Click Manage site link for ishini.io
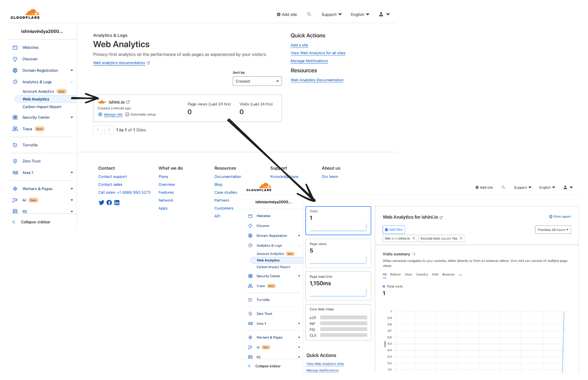Screen dimensions: 588x380 click(x=113, y=115)
